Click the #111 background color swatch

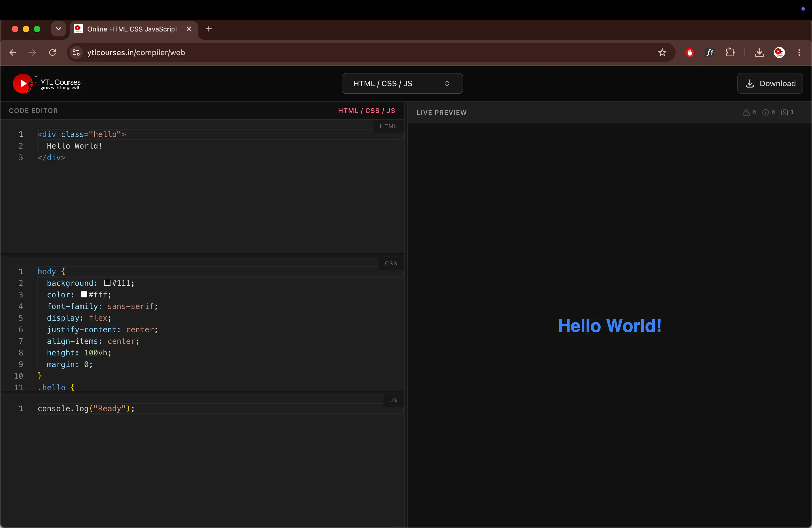coord(107,283)
